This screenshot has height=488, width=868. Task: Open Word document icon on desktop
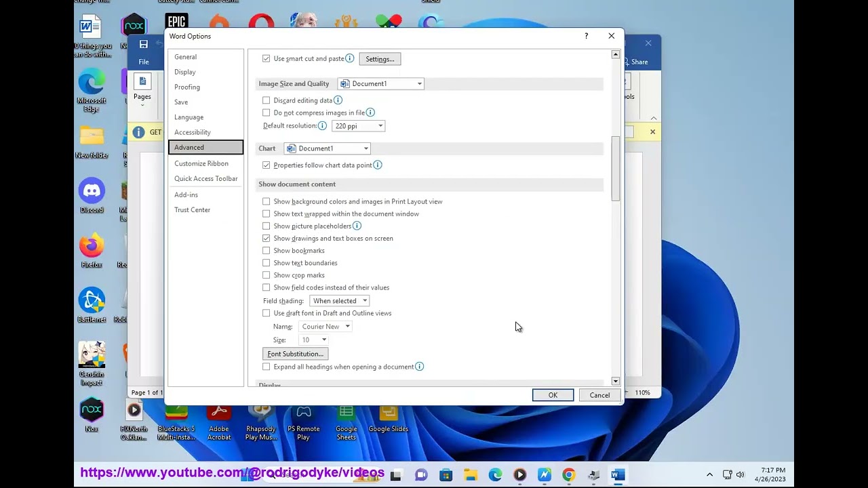(92, 37)
